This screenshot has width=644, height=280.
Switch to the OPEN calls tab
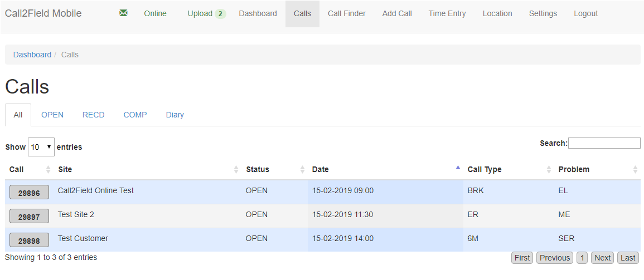click(52, 115)
